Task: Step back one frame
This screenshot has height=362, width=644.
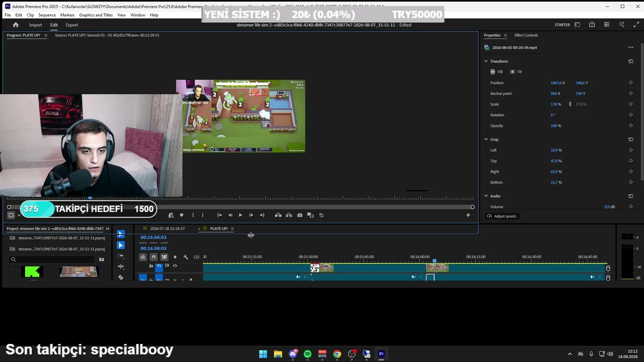Action: pos(230,215)
